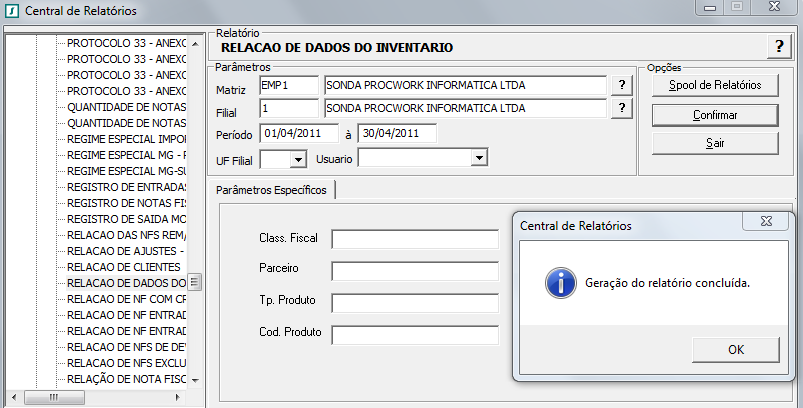Select RELACAO DE DADOS DO tree item

click(126, 283)
